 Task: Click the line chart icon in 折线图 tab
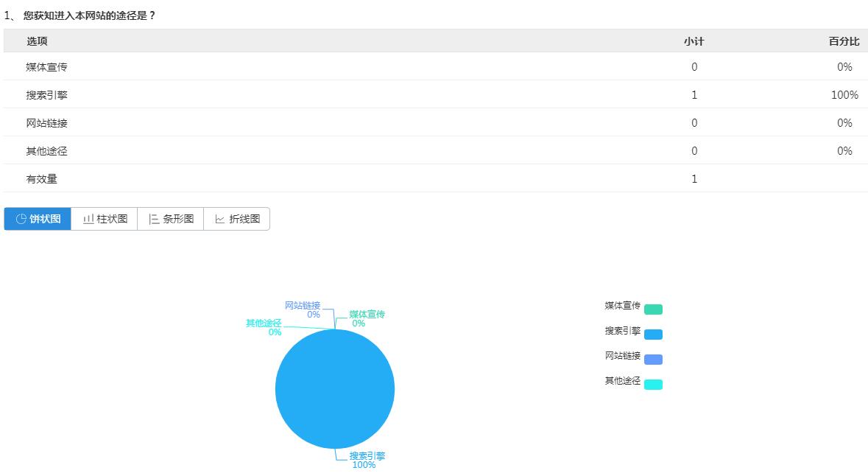click(220, 219)
